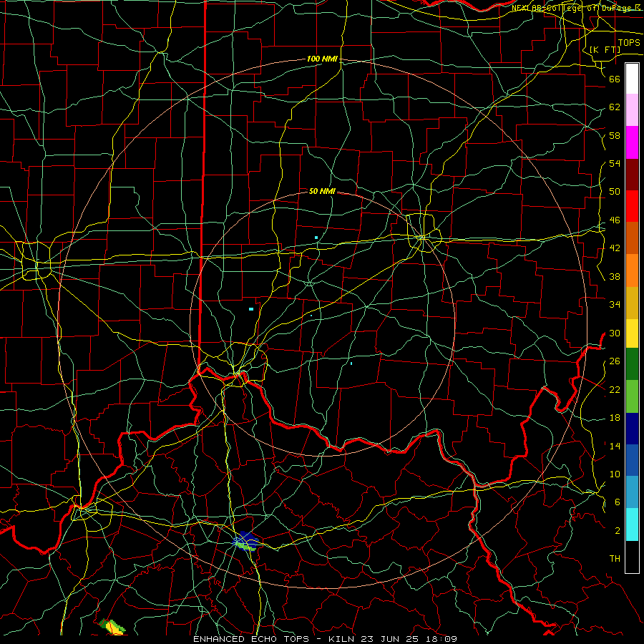
Task: Click the navy and green echo cell south of the radar
Action: 245,542
